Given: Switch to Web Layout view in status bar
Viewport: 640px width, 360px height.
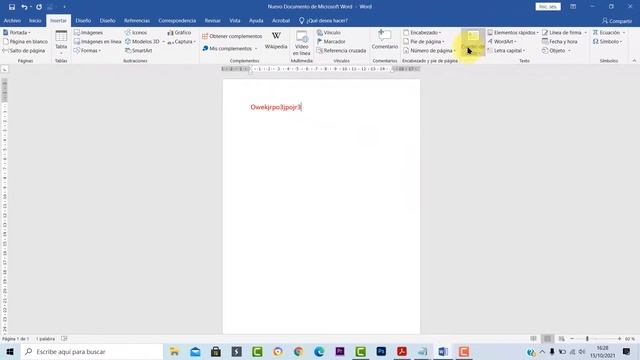Looking at the screenshot, I should [562, 339].
